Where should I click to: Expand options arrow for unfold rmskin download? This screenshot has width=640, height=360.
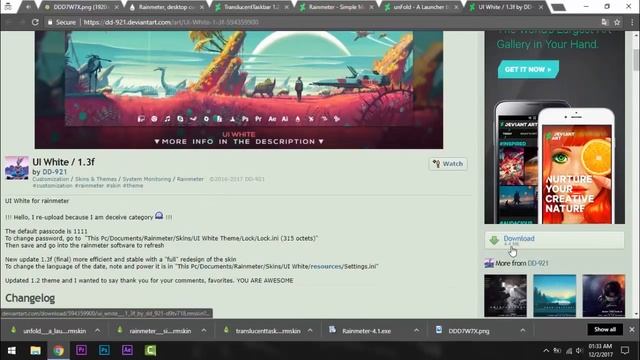pos(98,331)
